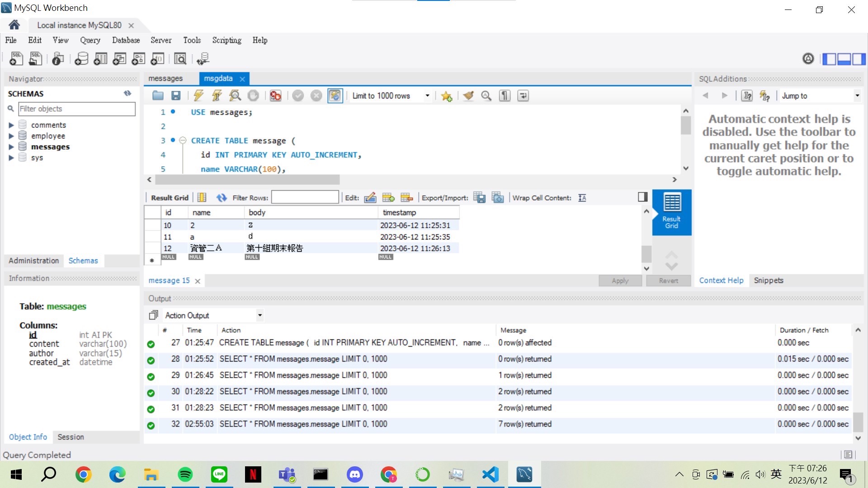
Task: Execute the SQL script with lightning icon
Action: pos(198,95)
